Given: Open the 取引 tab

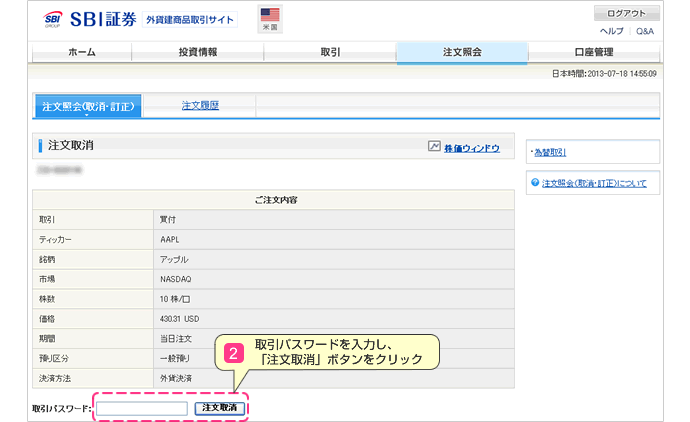Looking at the screenshot, I should click(330, 52).
